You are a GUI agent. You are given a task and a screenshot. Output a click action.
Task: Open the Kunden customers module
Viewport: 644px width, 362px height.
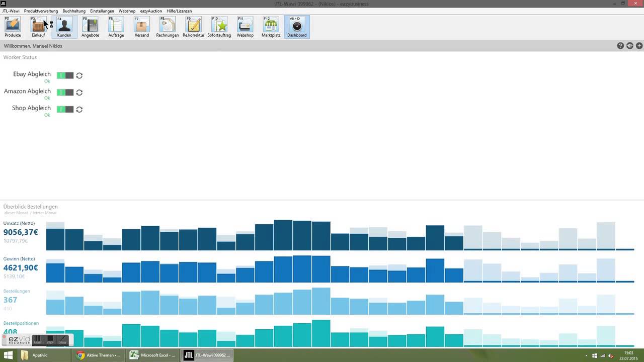(64, 27)
